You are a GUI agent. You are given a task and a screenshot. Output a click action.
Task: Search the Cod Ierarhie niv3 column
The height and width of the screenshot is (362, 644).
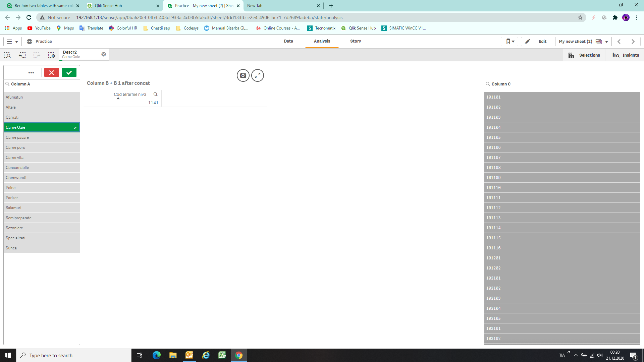(x=155, y=94)
